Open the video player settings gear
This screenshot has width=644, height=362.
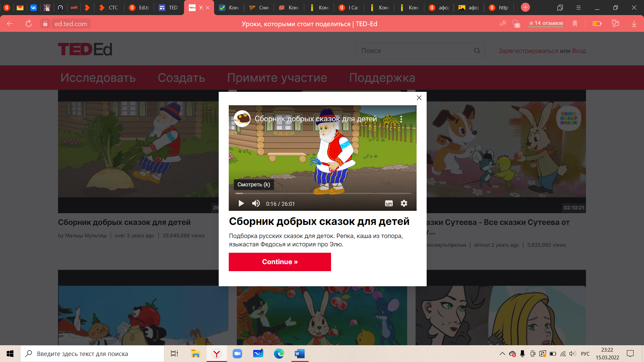(404, 203)
